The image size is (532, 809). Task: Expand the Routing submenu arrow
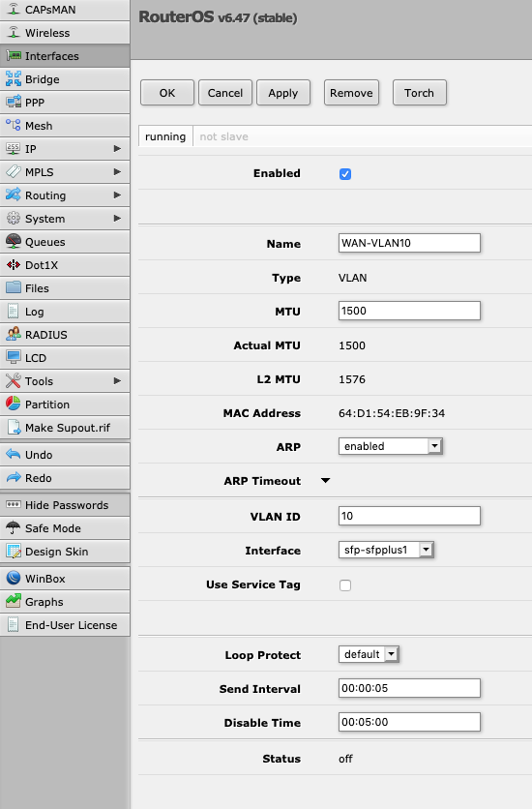click(117, 195)
